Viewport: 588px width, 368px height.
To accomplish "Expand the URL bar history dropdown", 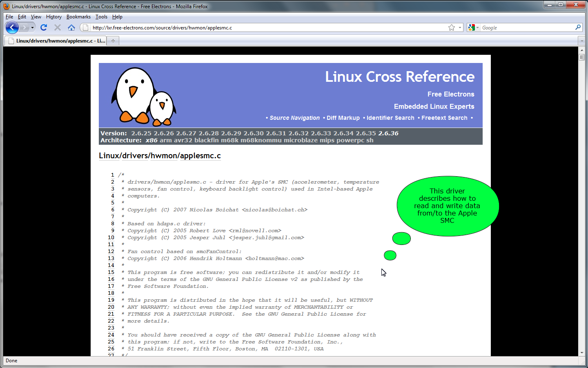I will click(x=460, y=27).
